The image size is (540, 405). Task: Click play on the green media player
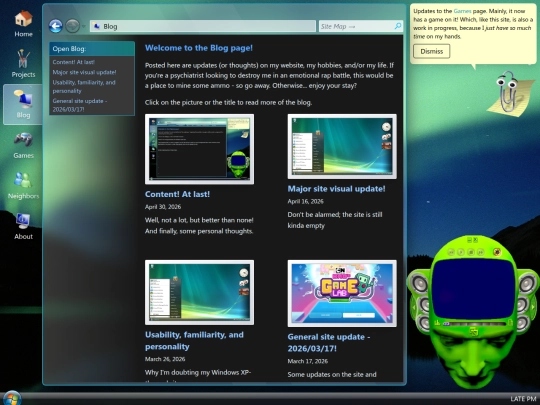point(461,252)
